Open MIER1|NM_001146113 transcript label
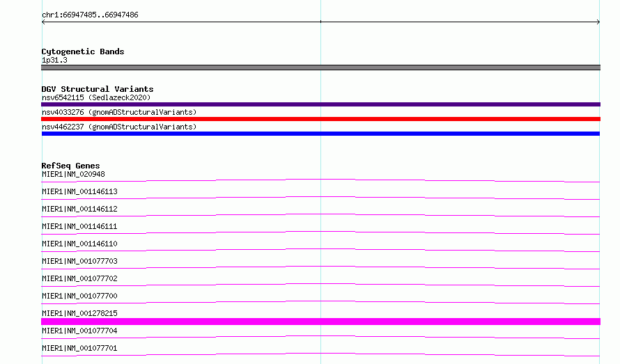 coord(79,191)
